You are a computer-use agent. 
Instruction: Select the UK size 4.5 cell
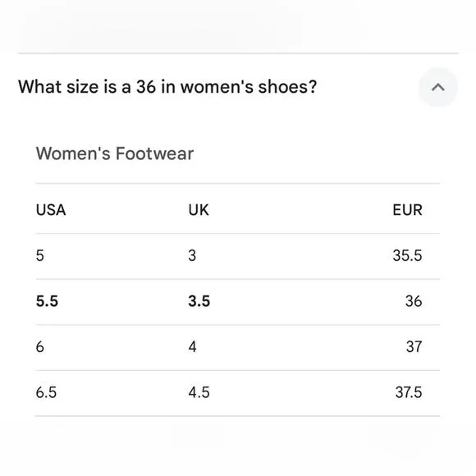tap(199, 392)
